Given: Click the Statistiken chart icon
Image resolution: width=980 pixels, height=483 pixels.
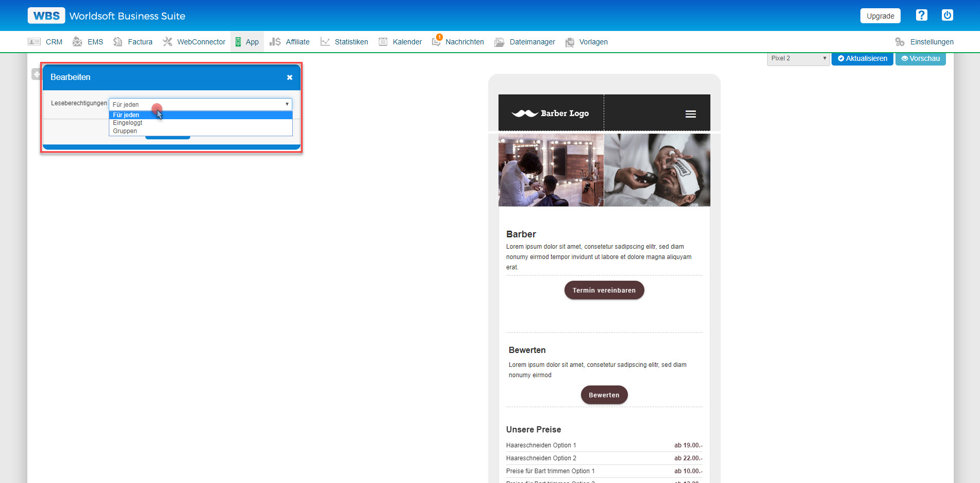Looking at the screenshot, I should pyautogui.click(x=325, y=42).
